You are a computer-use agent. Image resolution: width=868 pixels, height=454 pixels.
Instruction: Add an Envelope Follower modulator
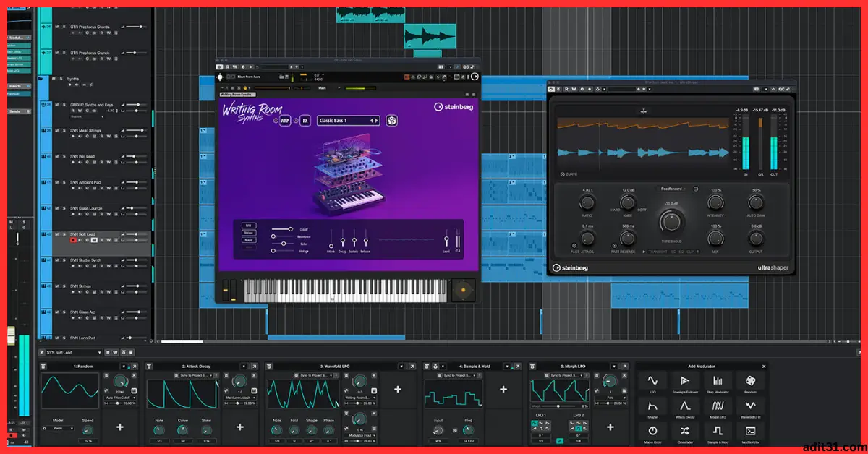pyautogui.click(x=685, y=382)
